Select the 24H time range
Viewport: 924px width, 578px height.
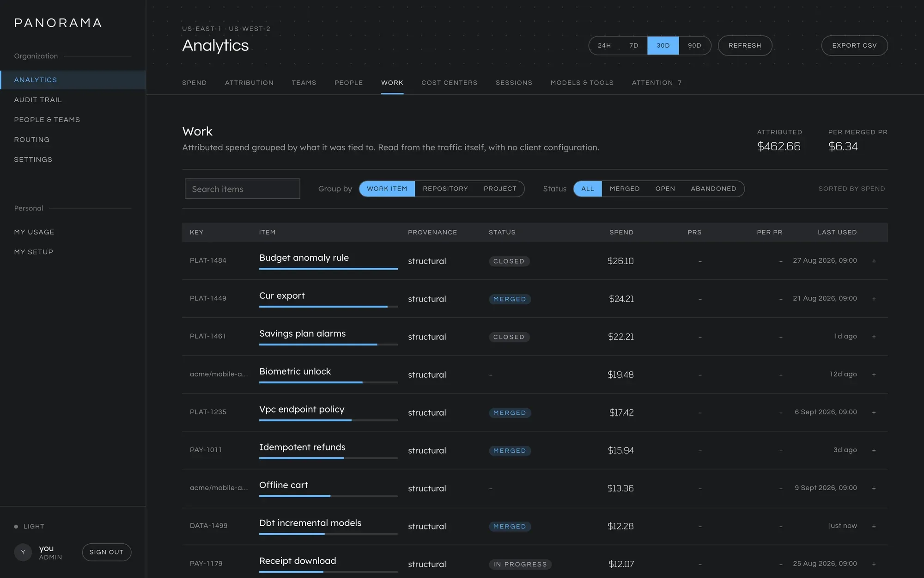[x=604, y=45]
